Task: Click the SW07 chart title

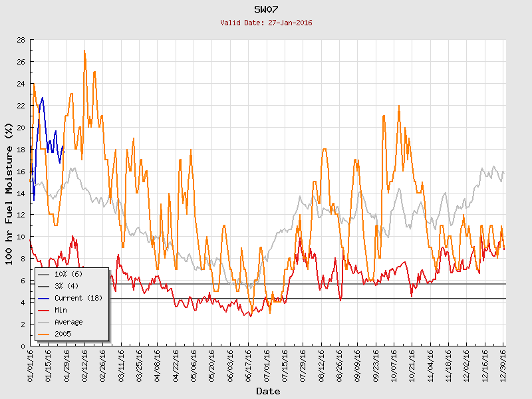Action: point(266,9)
